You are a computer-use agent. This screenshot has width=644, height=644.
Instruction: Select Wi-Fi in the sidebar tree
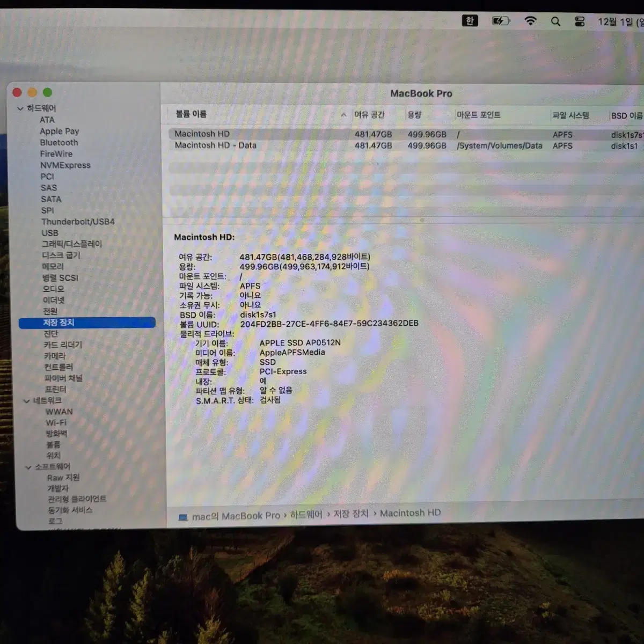pos(56,422)
